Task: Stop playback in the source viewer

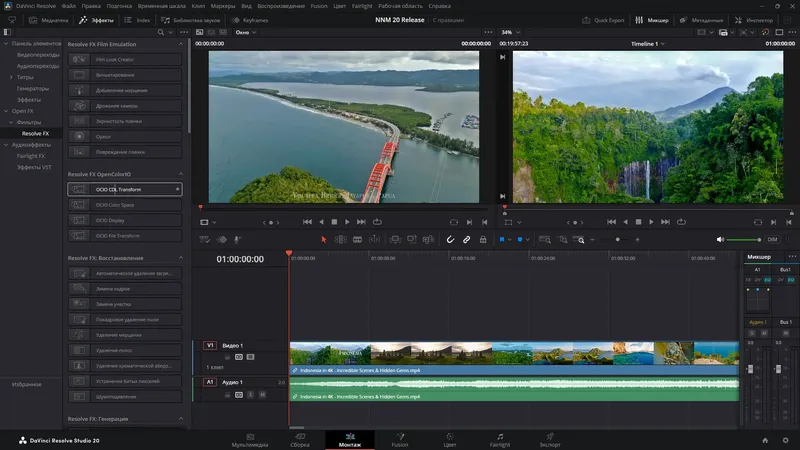Action: pos(334,221)
